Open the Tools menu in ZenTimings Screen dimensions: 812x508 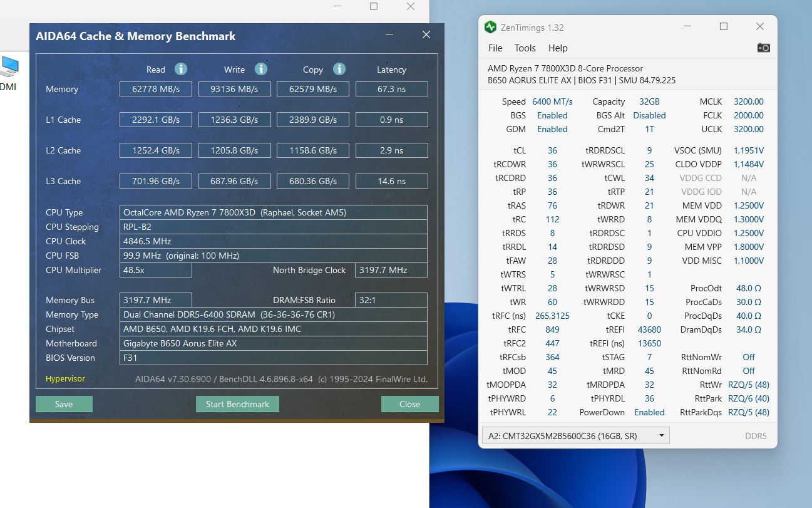pyautogui.click(x=525, y=48)
